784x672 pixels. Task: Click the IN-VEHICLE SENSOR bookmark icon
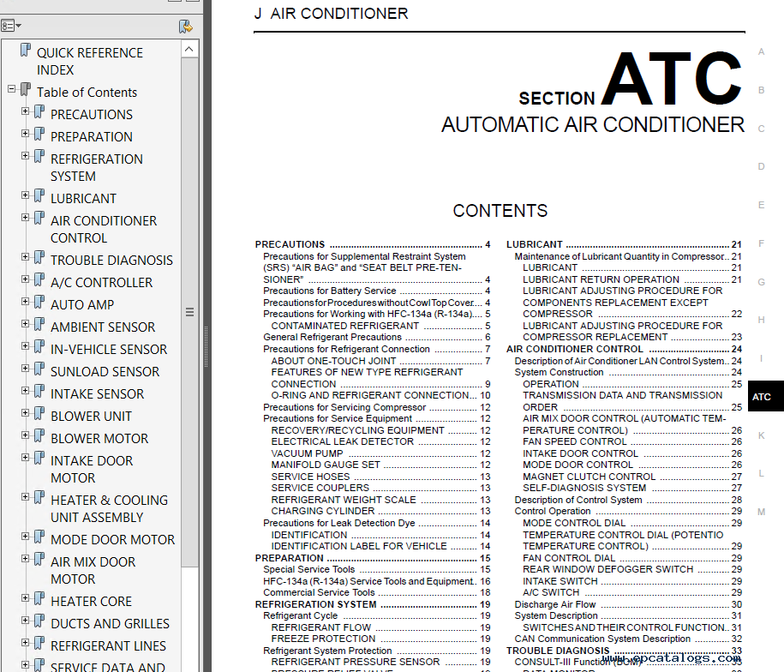(x=39, y=346)
